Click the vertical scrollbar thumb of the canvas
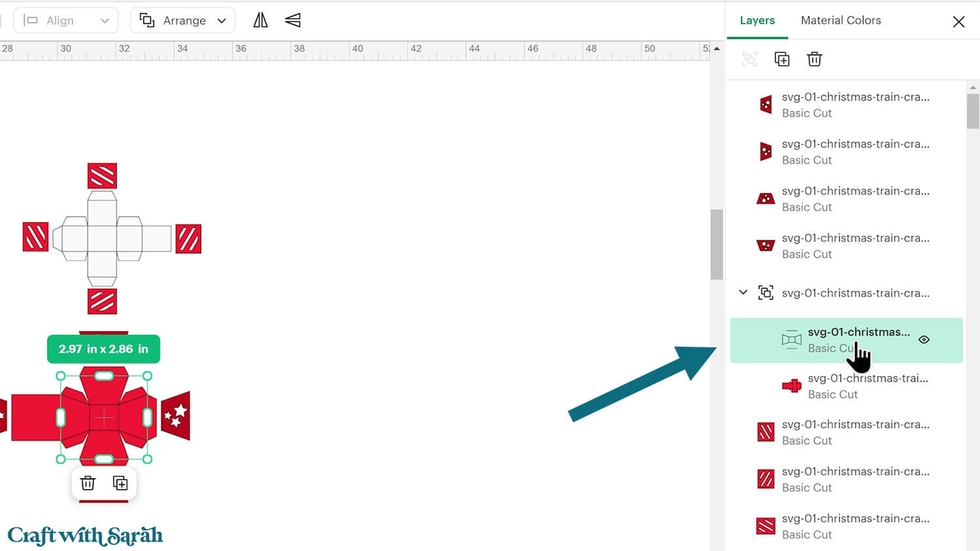 (x=717, y=244)
